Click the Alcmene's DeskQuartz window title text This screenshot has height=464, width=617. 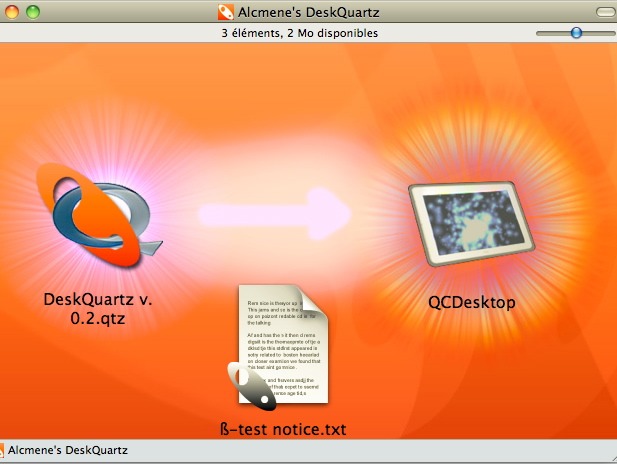coord(308,13)
